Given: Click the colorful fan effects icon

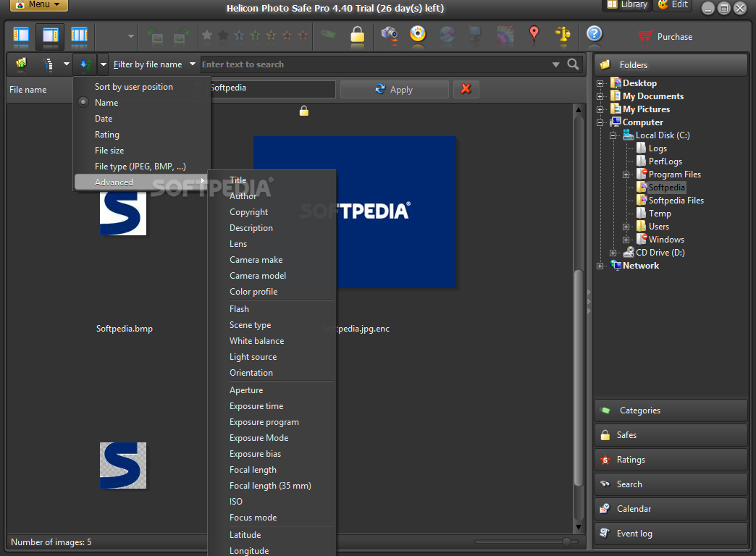Looking at the screenshot, I should [505, 35].
